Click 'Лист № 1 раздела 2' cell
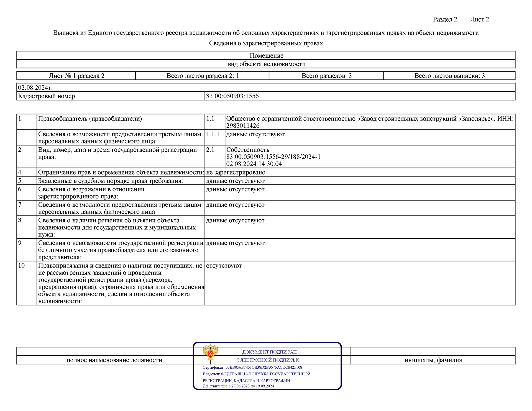The height and width of the screenshot is (411, 532). click(76, 76)
